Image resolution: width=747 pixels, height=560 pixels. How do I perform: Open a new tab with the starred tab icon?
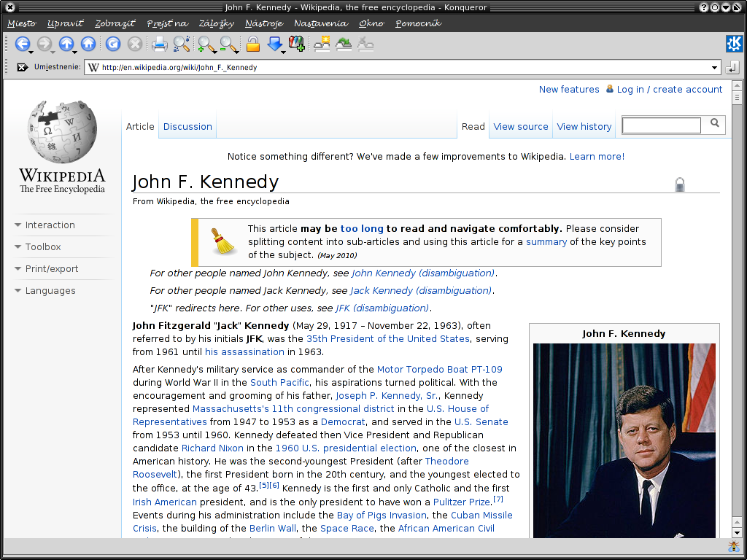click(322, 44)
